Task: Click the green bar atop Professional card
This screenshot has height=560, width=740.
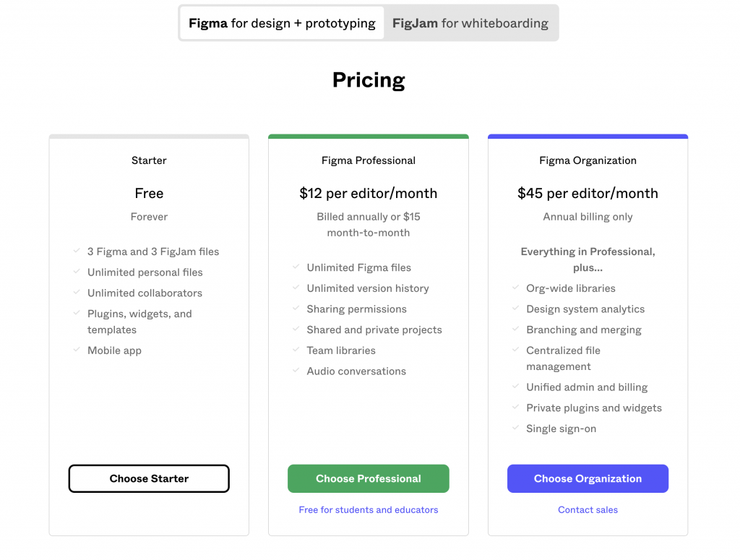Action: 369,136
